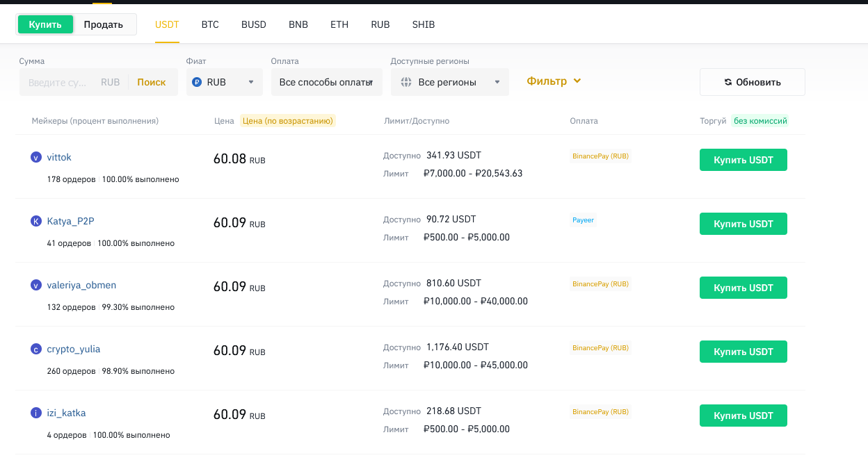Click the refresh arrows icon in Обновить

pos(728,82)
